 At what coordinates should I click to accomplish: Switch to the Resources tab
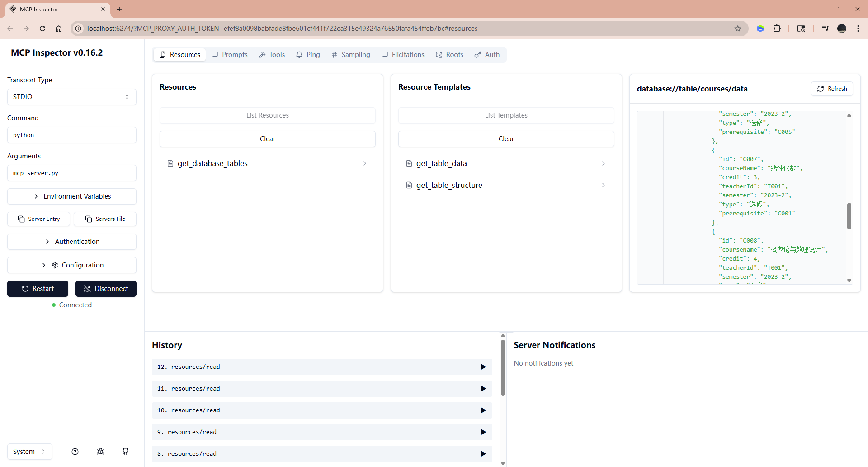[180, 55]
